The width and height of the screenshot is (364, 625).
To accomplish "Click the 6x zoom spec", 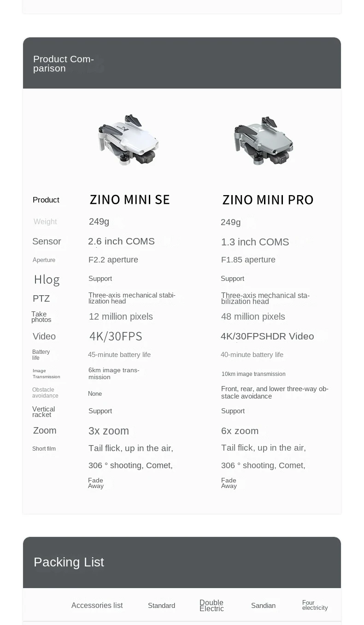I will coord(240,431).
